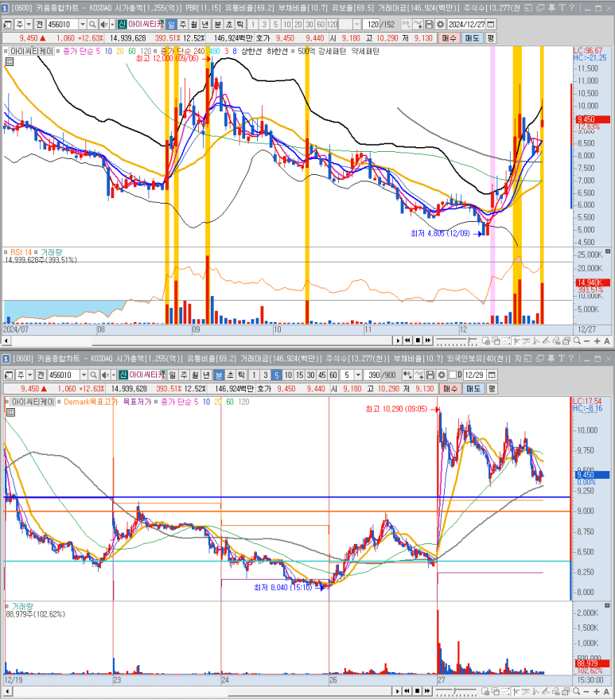Viewport: 615px width, 700px height.
Task: Select the 월 (monthly) period in upper chart
Action: (194, 25)
